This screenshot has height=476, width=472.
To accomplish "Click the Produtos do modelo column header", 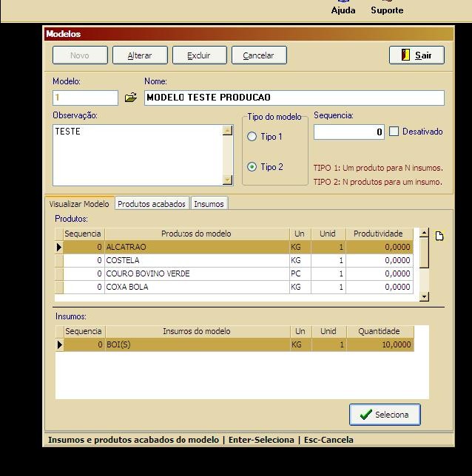I will (197, 234).
